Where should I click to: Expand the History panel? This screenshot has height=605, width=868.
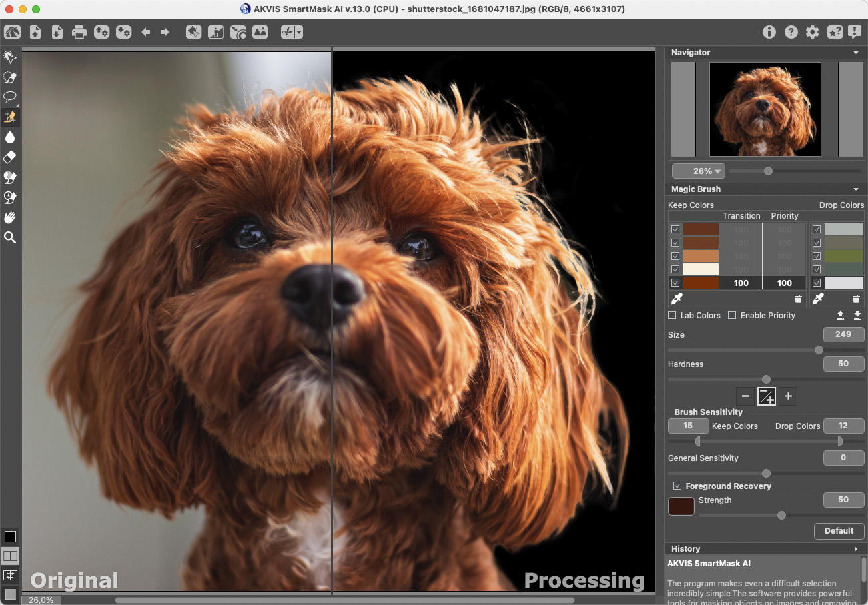pos(856,549)
